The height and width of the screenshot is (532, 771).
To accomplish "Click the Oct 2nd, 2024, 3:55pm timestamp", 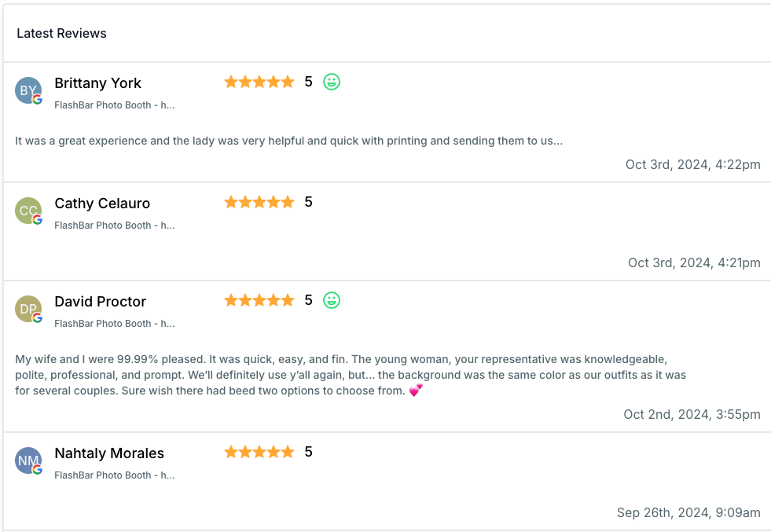I will 692,414.
